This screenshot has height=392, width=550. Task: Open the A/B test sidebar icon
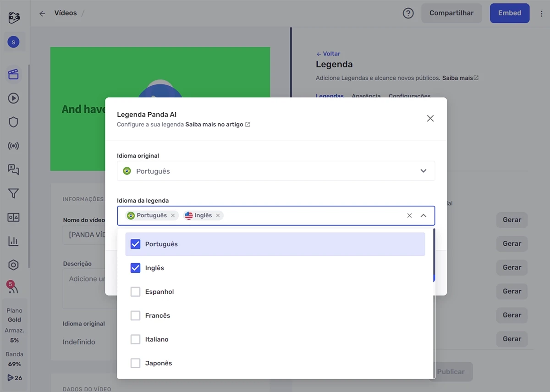(x=13, y=217)
